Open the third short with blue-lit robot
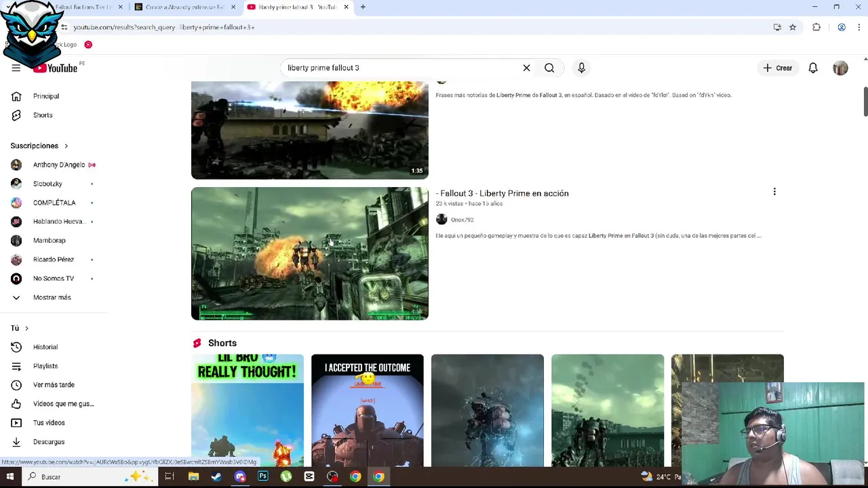This screenshot has height=488, width=868. tap(488, 411)
